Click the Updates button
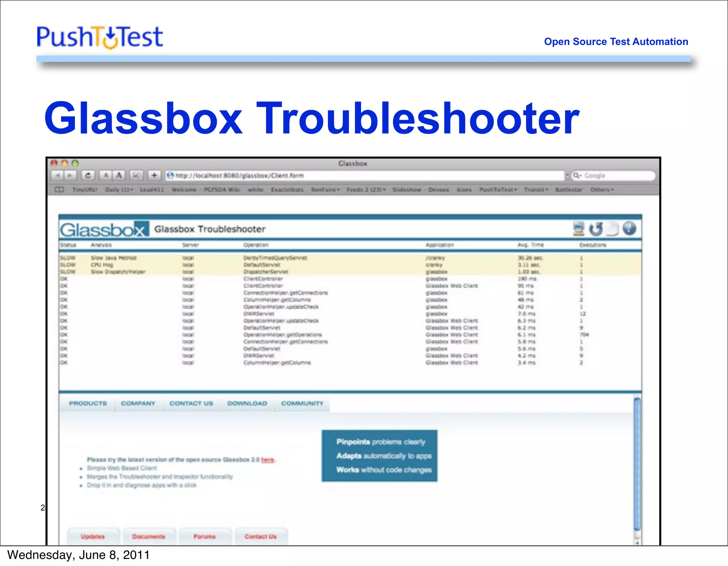Image resolution: width=728 pixels, height=566 pixels. [93, 537]
